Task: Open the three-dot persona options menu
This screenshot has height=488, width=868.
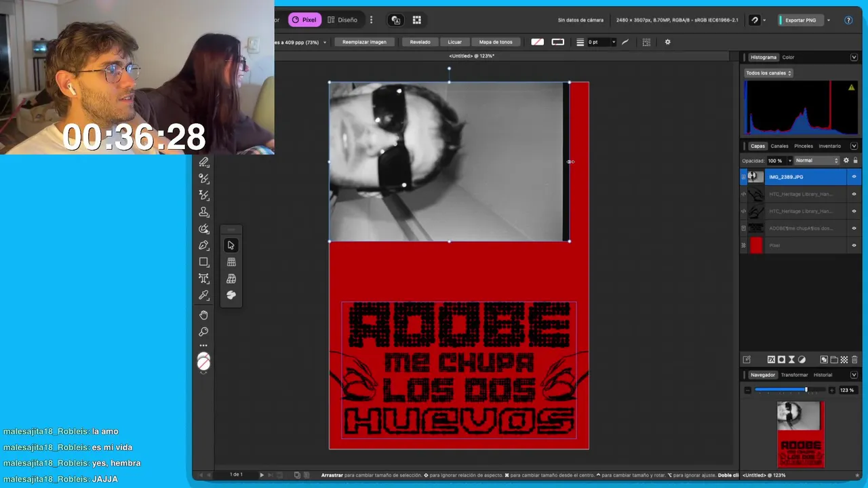Action: 371,20
